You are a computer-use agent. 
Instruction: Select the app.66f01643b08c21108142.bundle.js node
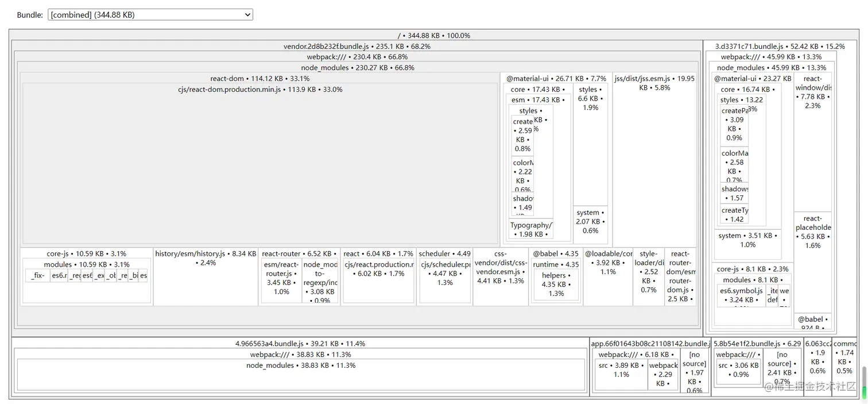[650, 344]
